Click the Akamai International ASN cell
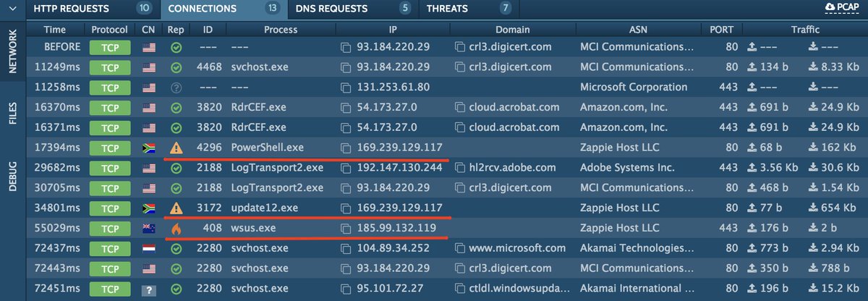 (637, 289)
